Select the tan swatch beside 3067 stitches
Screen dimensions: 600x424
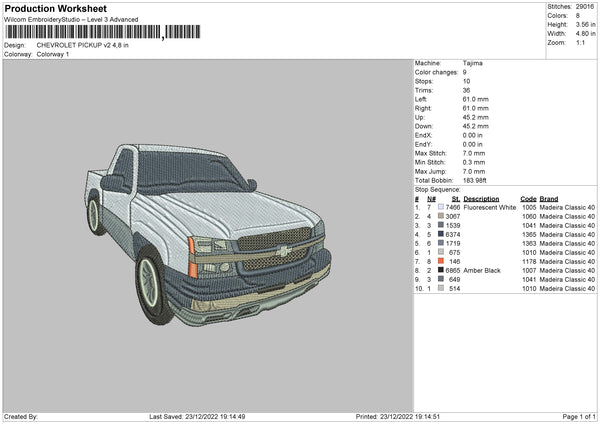(441, 216)
